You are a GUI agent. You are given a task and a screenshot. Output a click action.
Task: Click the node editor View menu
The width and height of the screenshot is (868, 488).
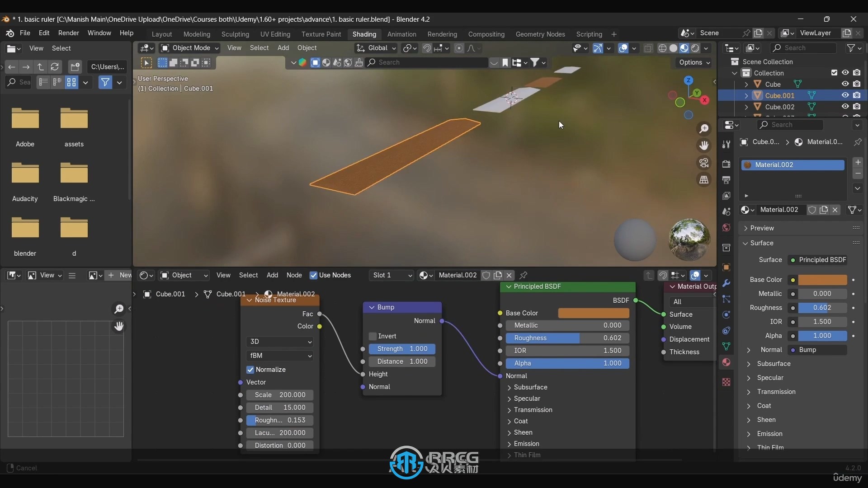[223, 275]
